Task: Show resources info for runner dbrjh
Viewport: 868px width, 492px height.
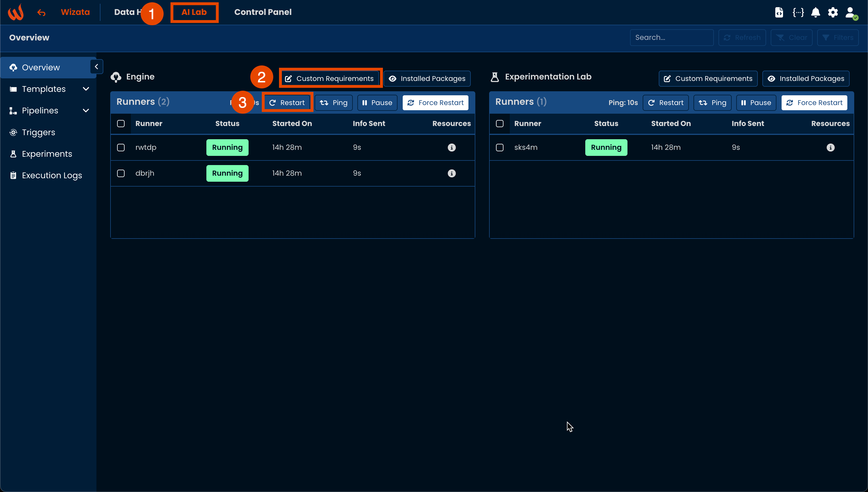Action: (x=452, y=173)
